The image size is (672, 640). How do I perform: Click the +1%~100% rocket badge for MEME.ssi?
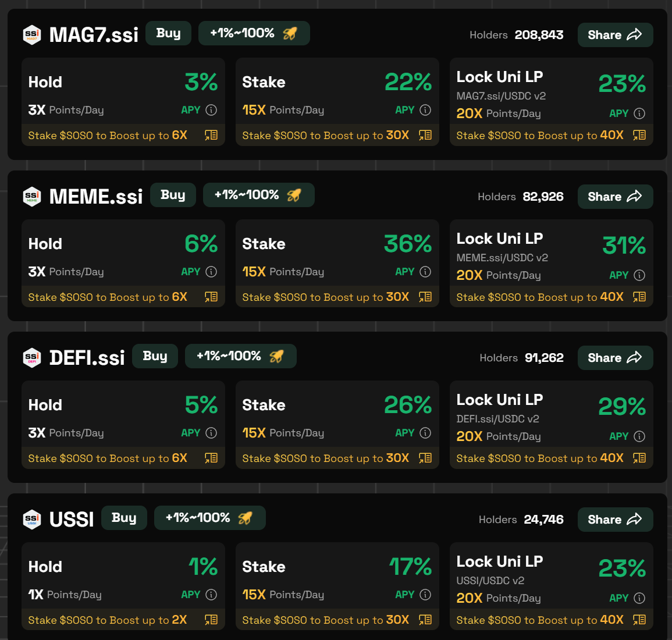pos(258,195)
